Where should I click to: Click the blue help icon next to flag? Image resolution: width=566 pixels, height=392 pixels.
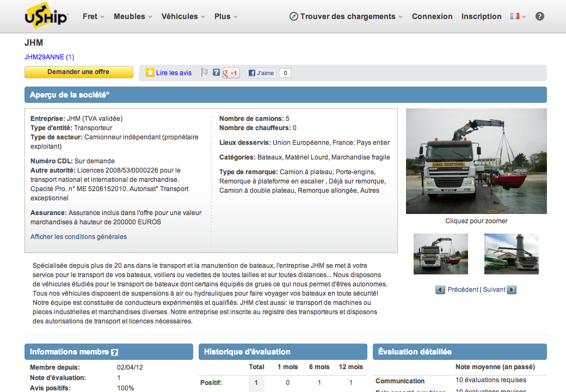coord(216,72)
